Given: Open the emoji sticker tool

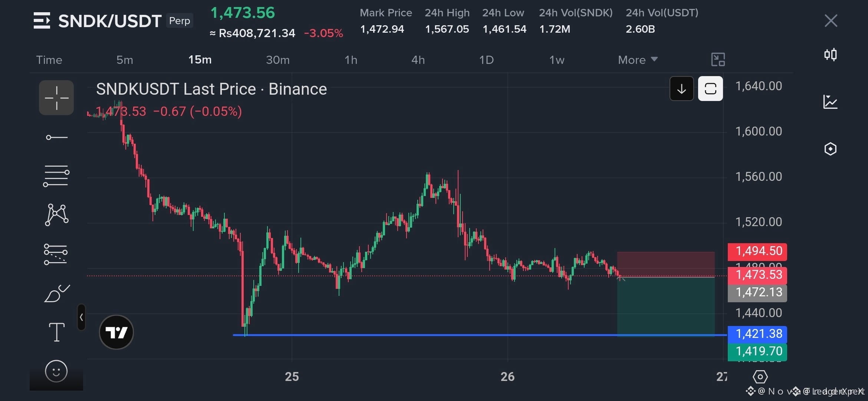Looking at the screenshot, I should [56, 371].
